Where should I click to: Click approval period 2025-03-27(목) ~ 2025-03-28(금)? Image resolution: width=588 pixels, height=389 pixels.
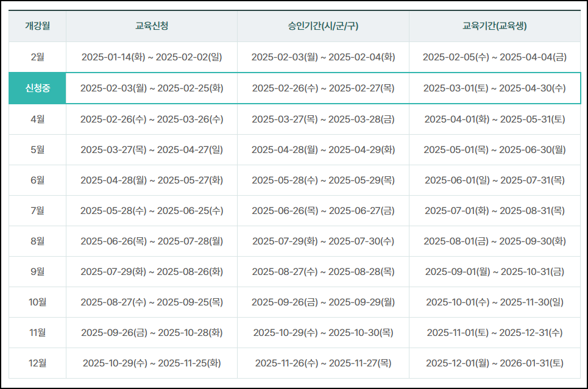pyautogui.click(x=324, y=120)
